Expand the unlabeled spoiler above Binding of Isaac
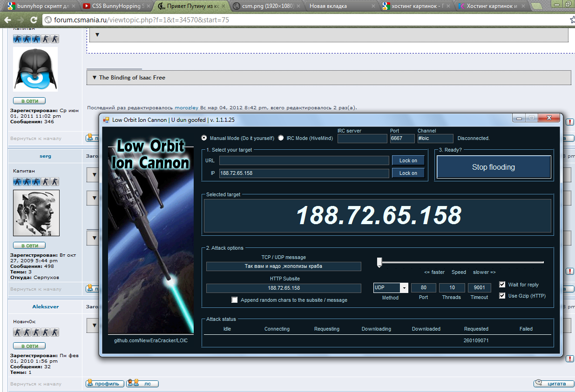The height and width of the screenshot is (392, 575). tap(97, 34)
